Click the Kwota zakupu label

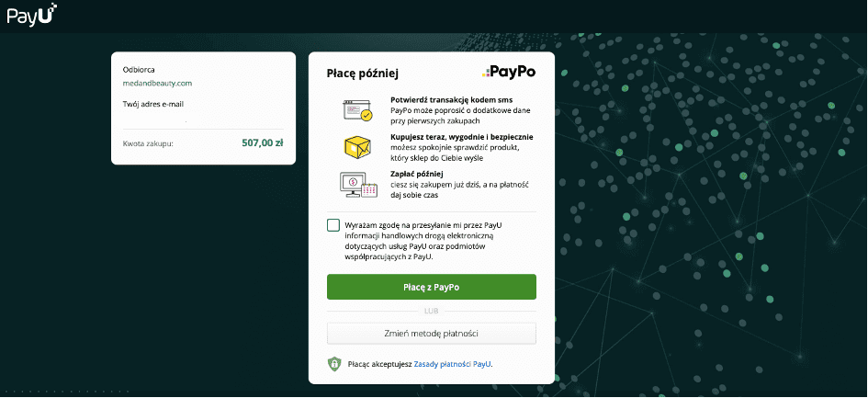tap(148, 143)
